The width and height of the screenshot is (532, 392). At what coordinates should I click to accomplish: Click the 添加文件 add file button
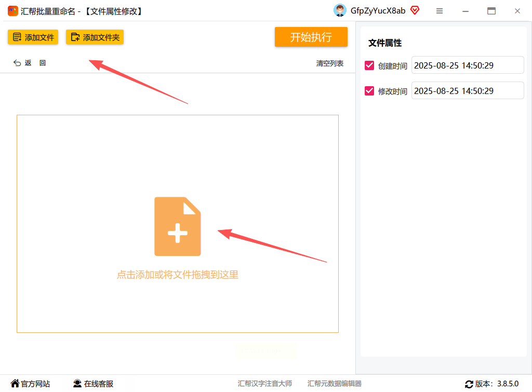click(33, 37)
